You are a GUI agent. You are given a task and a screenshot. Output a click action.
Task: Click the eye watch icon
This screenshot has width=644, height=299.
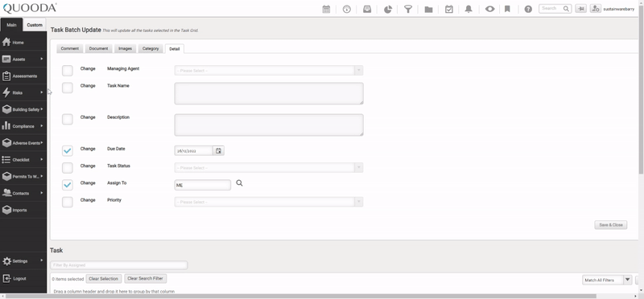pos(489,9)
